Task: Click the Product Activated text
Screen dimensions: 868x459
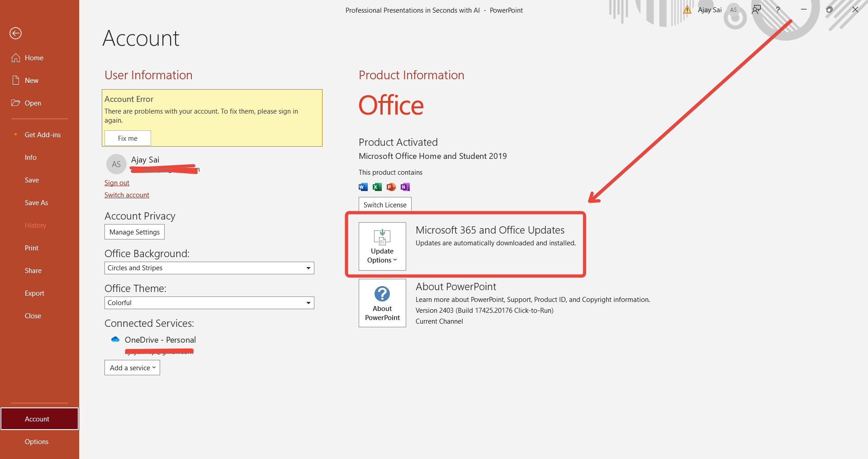Action: point(398,142)
